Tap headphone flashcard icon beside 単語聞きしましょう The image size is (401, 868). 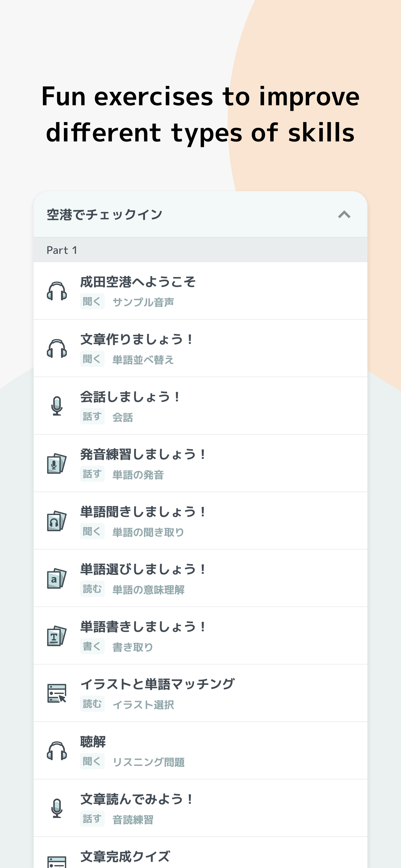pyautogui.click(x=57, y=521)
